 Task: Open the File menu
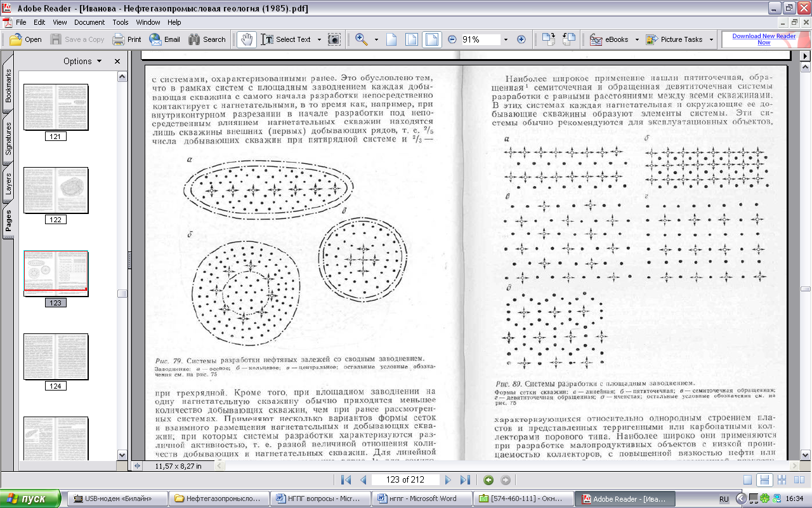[x=21, y=22]
